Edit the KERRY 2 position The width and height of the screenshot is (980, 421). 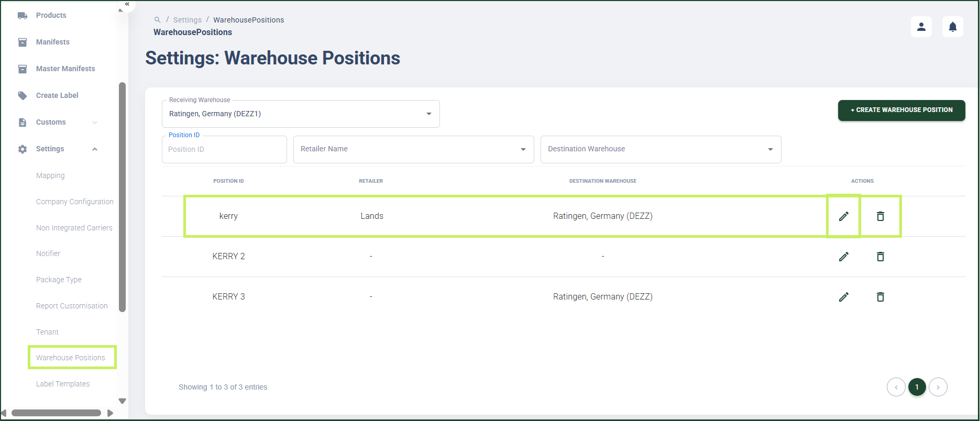click(844, 257)
